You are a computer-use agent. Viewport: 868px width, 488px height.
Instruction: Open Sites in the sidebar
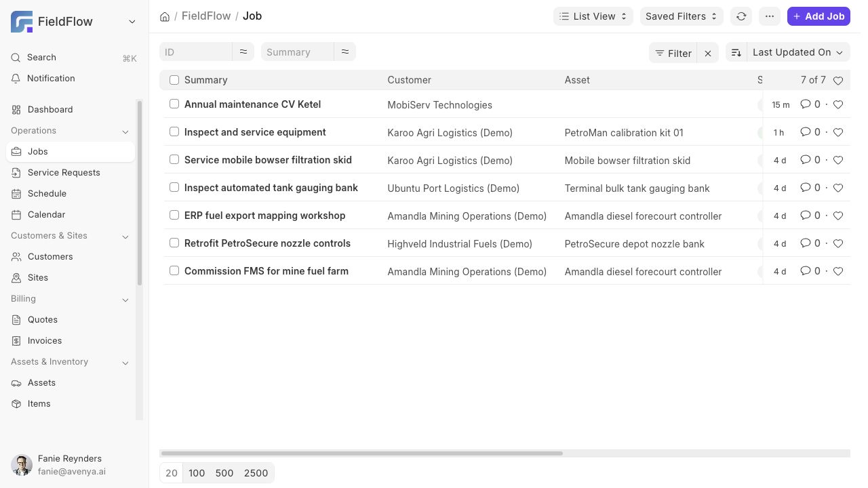(x=71, y=277)
